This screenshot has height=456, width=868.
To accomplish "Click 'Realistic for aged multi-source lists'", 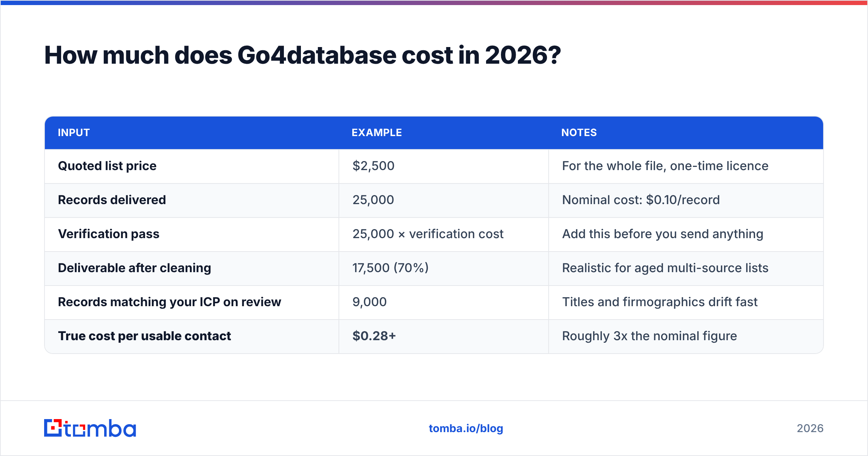I will (665, 268).
